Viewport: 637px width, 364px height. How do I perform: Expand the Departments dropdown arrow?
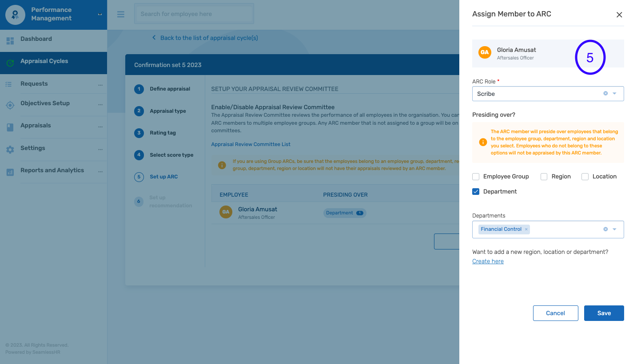pos(615,229)
